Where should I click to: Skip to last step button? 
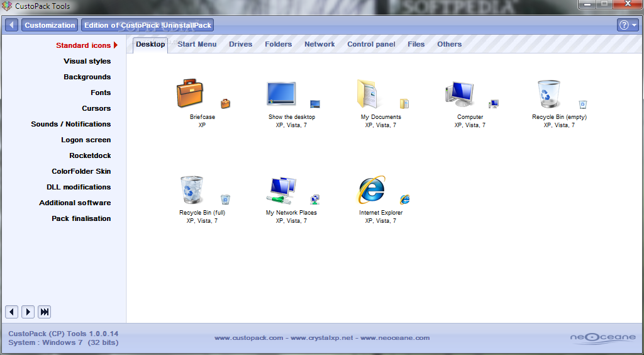point(45,312)
